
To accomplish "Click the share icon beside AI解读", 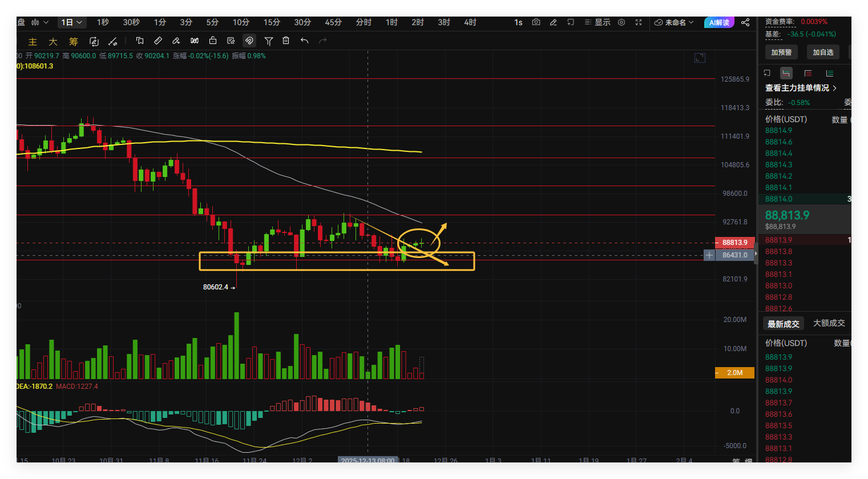I will [x=745, y=22].
